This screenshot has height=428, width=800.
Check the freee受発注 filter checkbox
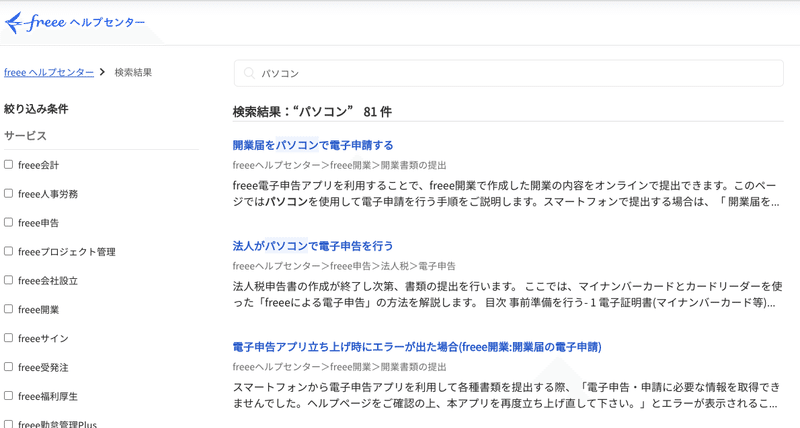[x=9, y=367]
